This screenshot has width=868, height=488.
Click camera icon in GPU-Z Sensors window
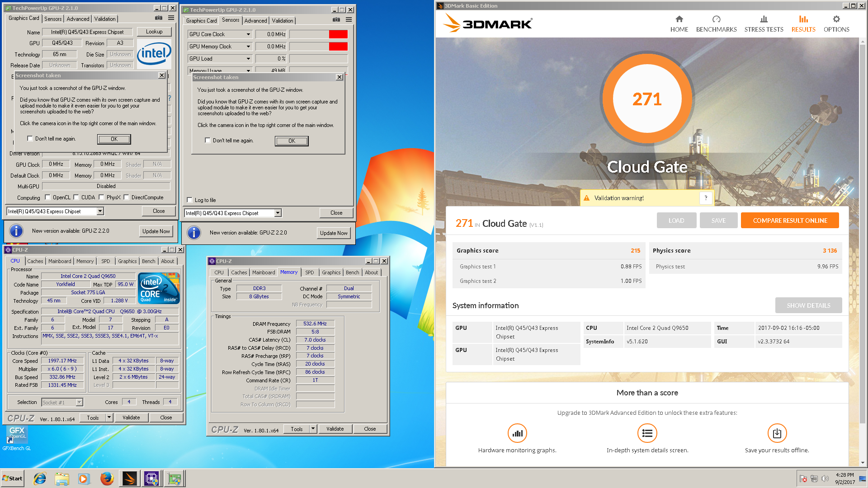click(x=336, y=20)
